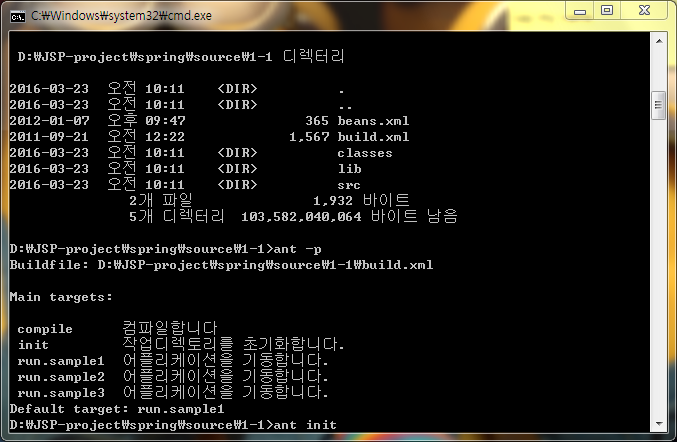Click the init target name in list

(33, 345)
